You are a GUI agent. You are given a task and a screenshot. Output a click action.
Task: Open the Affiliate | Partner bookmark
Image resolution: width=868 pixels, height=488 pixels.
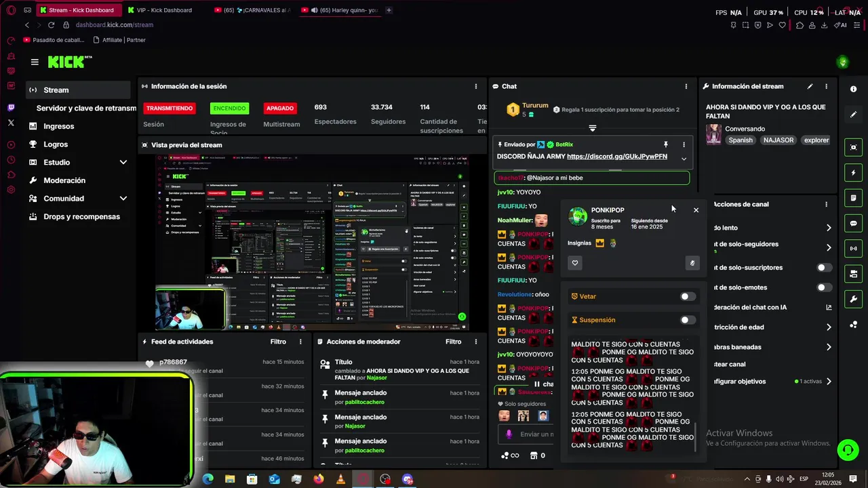119,40
